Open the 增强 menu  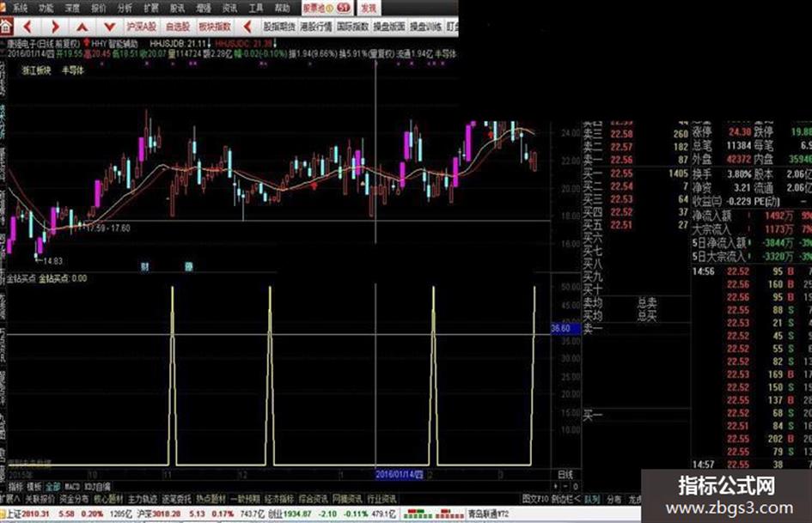[204, 8]
